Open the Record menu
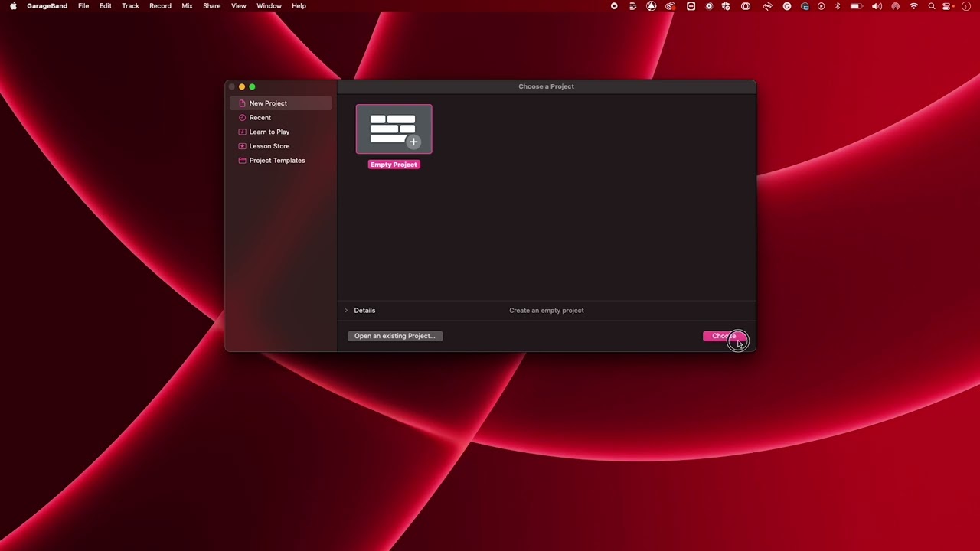Viewport: 980px width, 551px height. (160, 6)
